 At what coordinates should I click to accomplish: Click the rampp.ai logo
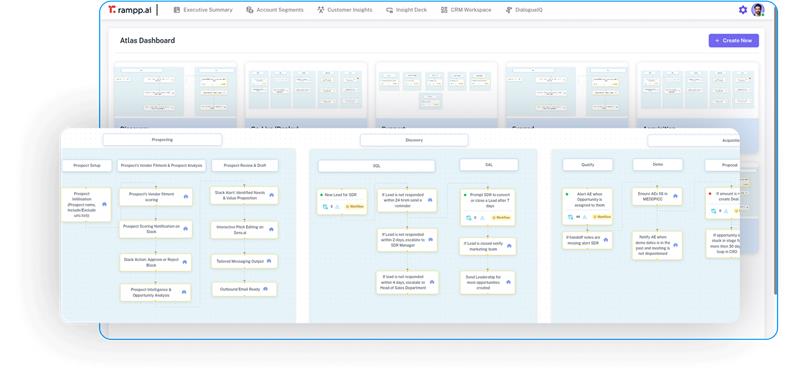(x=131, y=10)
